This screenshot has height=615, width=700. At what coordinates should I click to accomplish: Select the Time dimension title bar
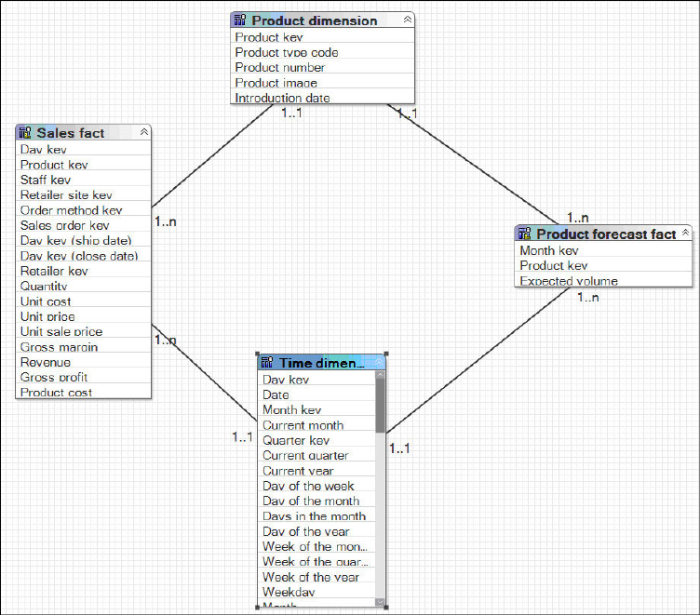tap(321, 362)
